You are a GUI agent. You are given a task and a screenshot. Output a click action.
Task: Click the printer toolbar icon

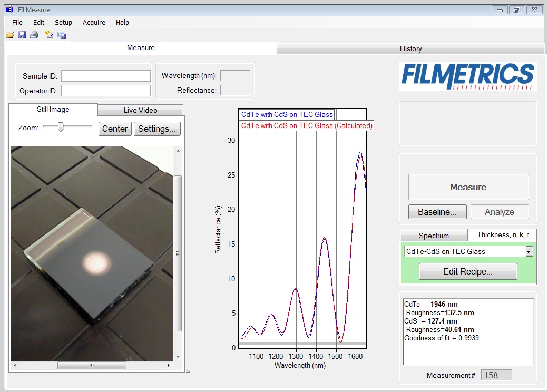coord(34,35)
